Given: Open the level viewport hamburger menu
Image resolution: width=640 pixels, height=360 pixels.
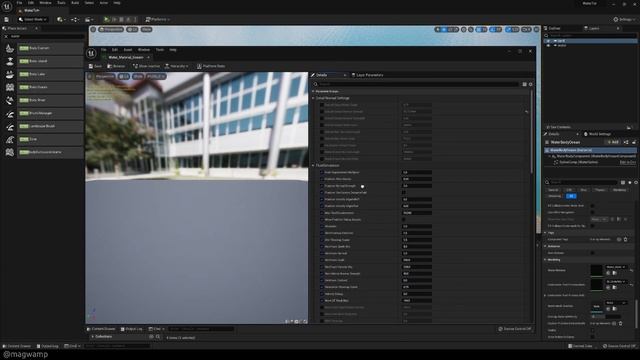Looking at the screenshot, I should [x=93, y=29].
